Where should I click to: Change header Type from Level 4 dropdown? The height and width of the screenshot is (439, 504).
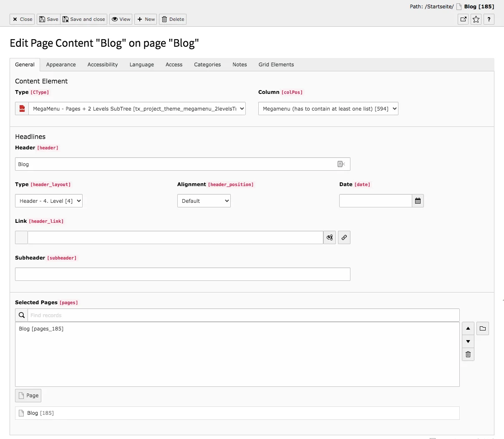coord(48,201)
